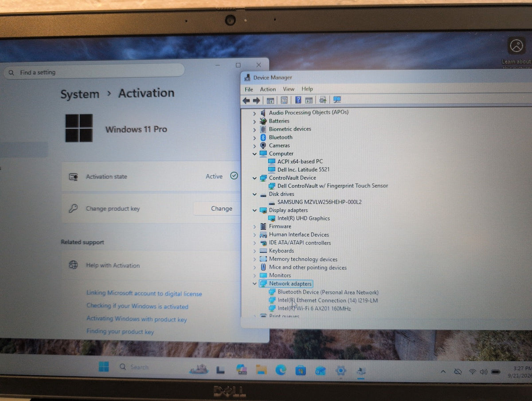Expand the Firmware node
Screen dimensions: 532x401
(254, 227)
